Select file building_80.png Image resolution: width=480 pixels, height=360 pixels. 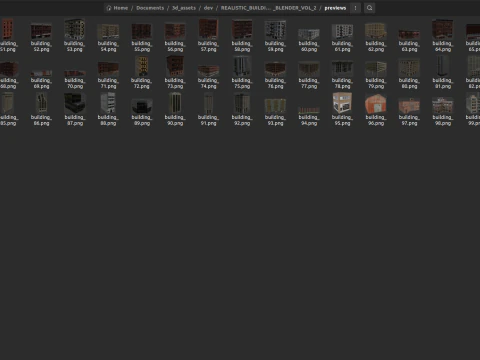(409, 73)
